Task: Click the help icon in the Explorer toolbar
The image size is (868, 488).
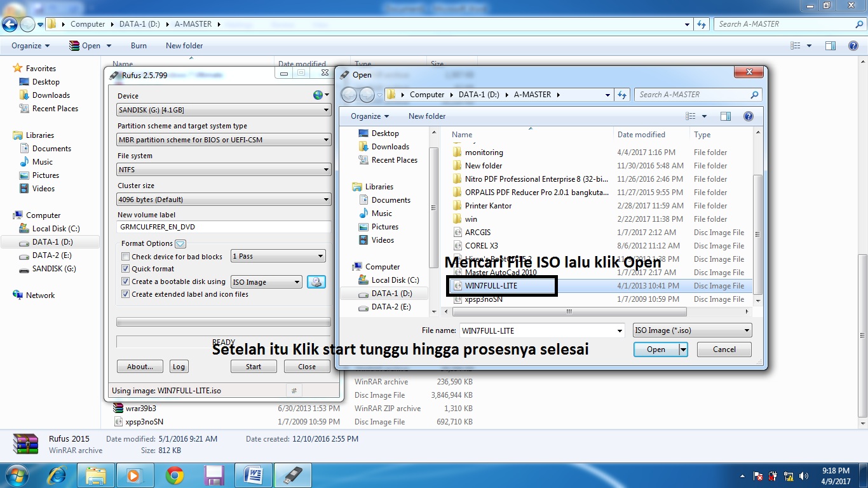Action: [x=853, y=46]
